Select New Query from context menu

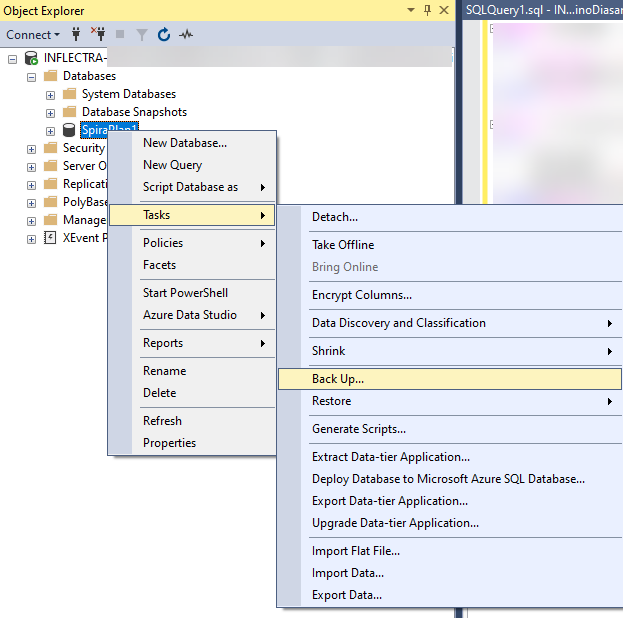point(172,165)
